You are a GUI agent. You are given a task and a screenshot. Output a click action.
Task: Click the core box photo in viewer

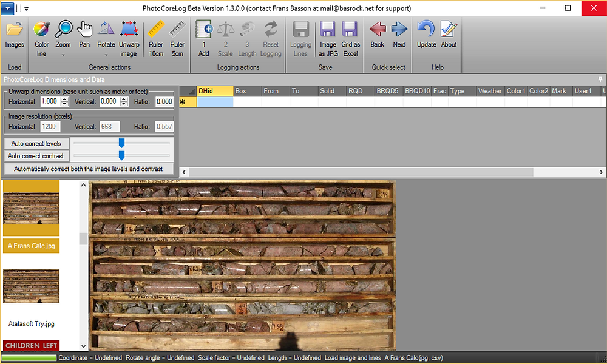(x=243, y=265)
